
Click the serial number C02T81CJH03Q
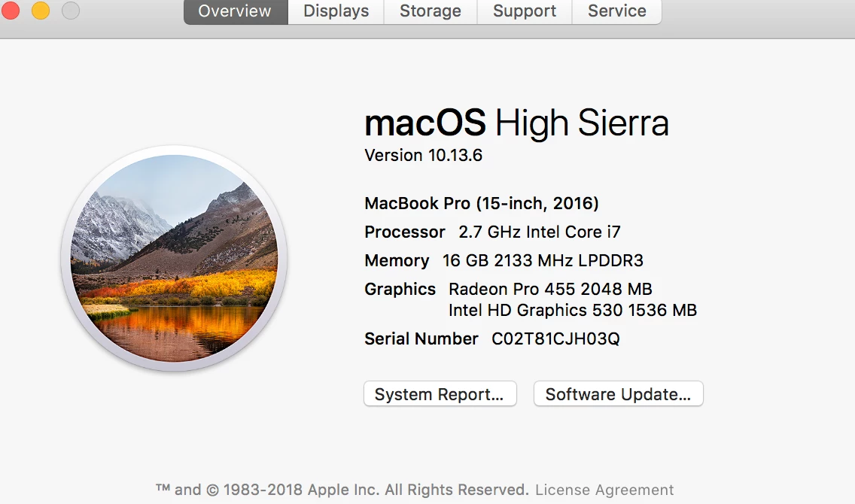point(555,339)
